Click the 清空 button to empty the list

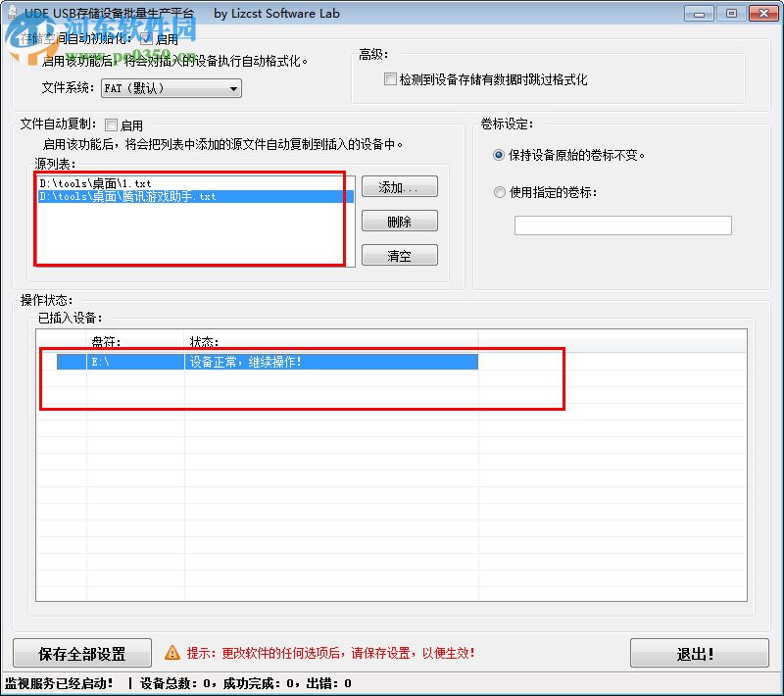click(399, 255)
